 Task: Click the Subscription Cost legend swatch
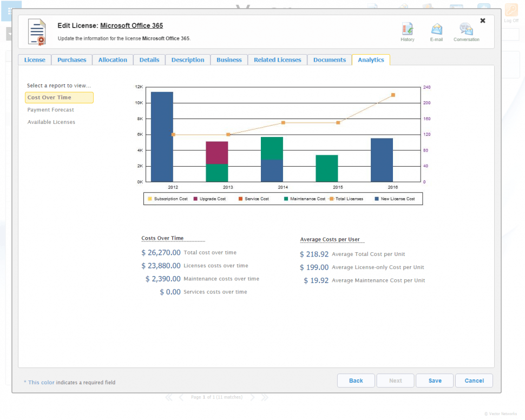pos(150,199)
